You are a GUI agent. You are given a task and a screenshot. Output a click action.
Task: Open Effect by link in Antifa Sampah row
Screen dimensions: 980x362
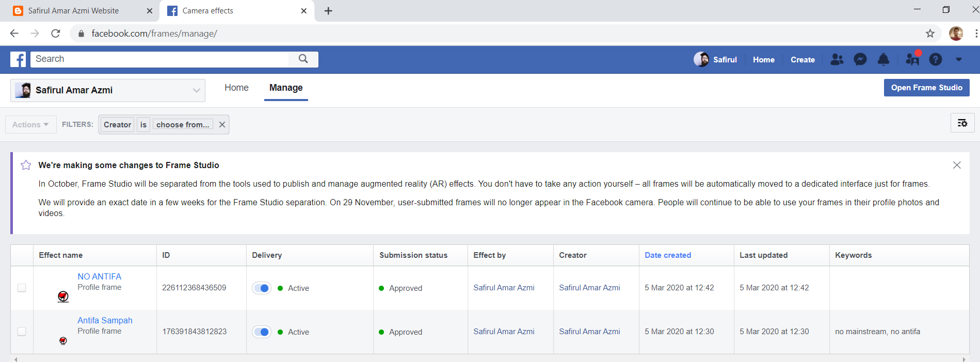(x=504, y=332)
